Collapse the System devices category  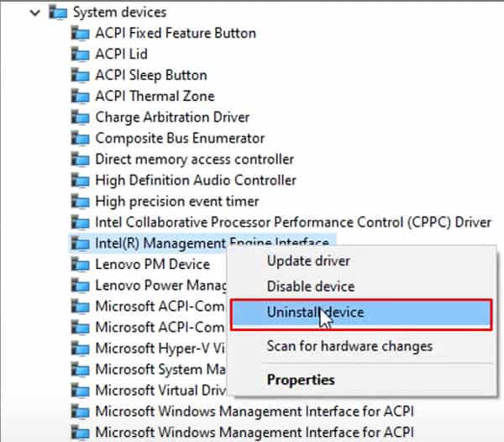pyautogui.click(x=34, y=13)
